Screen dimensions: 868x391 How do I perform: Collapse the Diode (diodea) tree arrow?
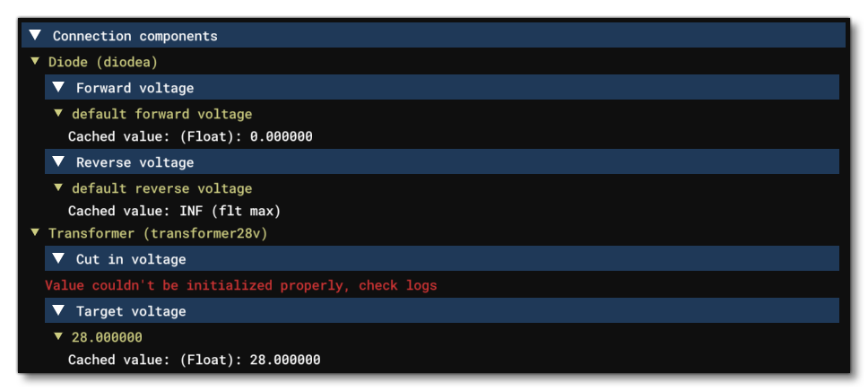[x=35, y=62]
